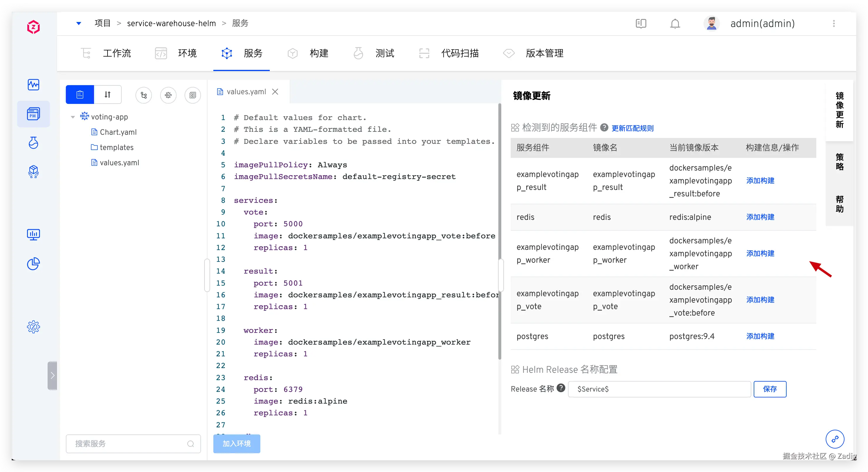Open the documentation book icon
The height and width of the screenshot is (472, 868).
[641, 23]
